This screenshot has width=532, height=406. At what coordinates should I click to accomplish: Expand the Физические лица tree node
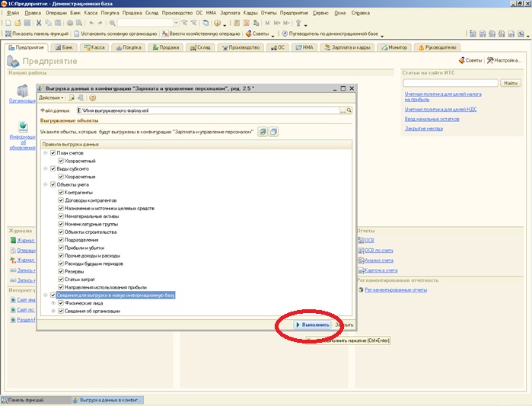pyautogui.click(x=53, y=303)
